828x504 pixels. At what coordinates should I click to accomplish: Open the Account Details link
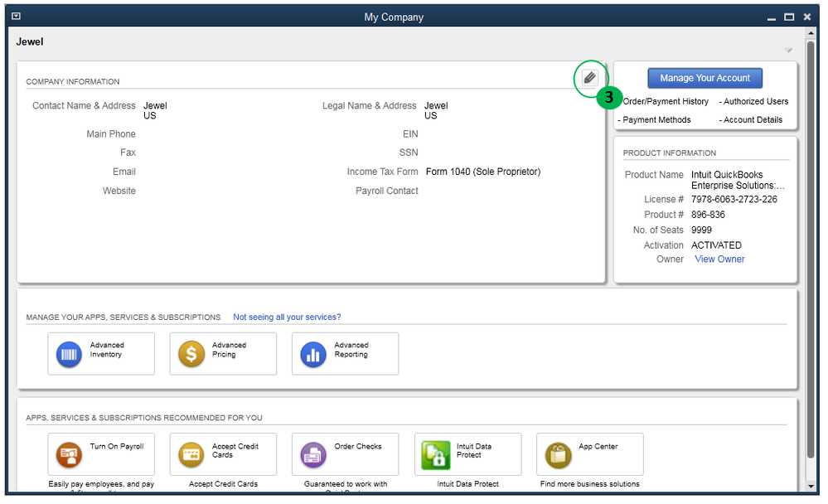coord(753,120)
